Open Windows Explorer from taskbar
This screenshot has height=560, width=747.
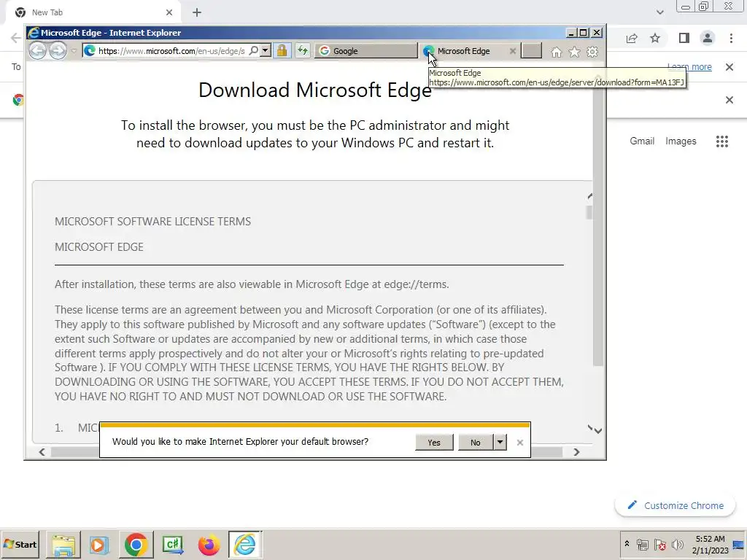pos(63,545)
